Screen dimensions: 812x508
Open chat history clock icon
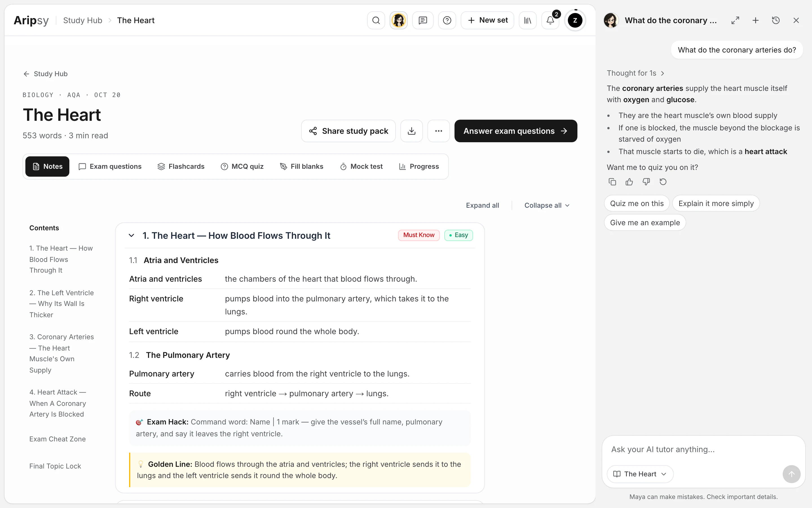pyautogui.click(x=776, y=21)
